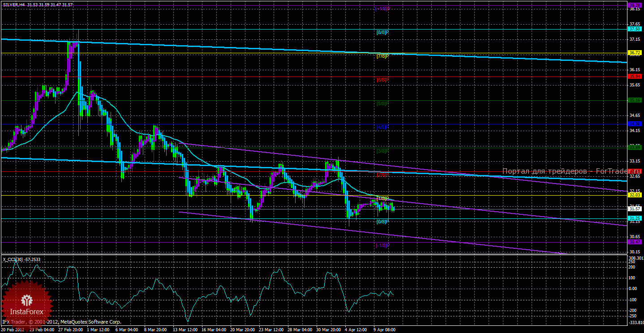Click the yellow 36.72 price tag
Image resolution: width=644 pixels, height=333 pixels.
click(635, 53)
